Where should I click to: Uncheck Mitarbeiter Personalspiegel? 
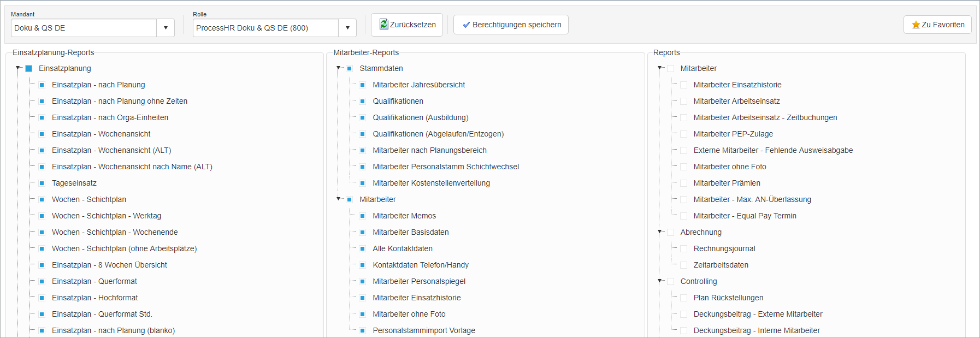click(x=363, y=281)
